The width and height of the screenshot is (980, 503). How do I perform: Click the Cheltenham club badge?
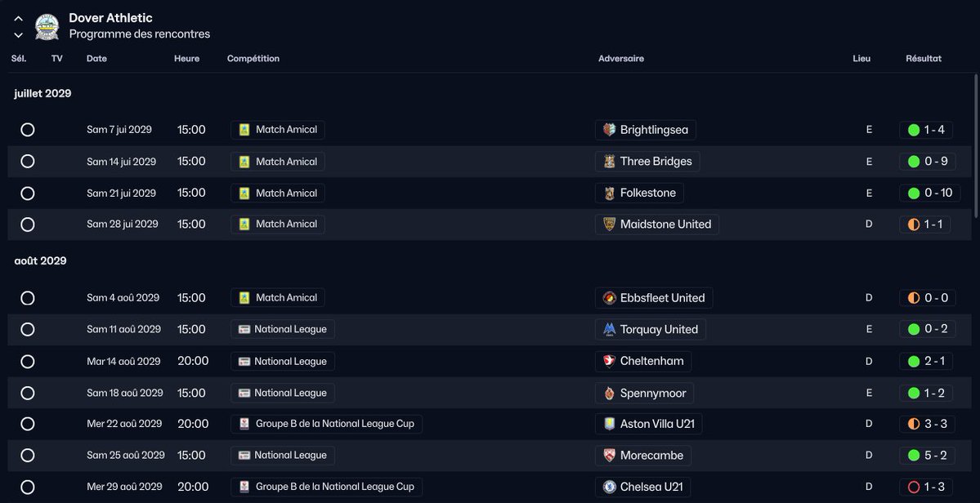click(x=610, y=361)
